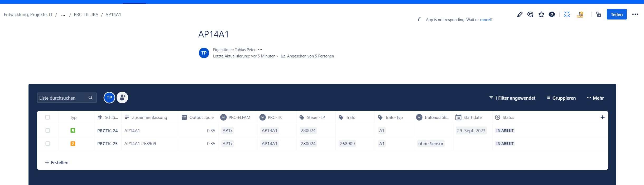Click the add people avatar icon
The height and width of the screenshot is (185, 644).
point(122,98)
